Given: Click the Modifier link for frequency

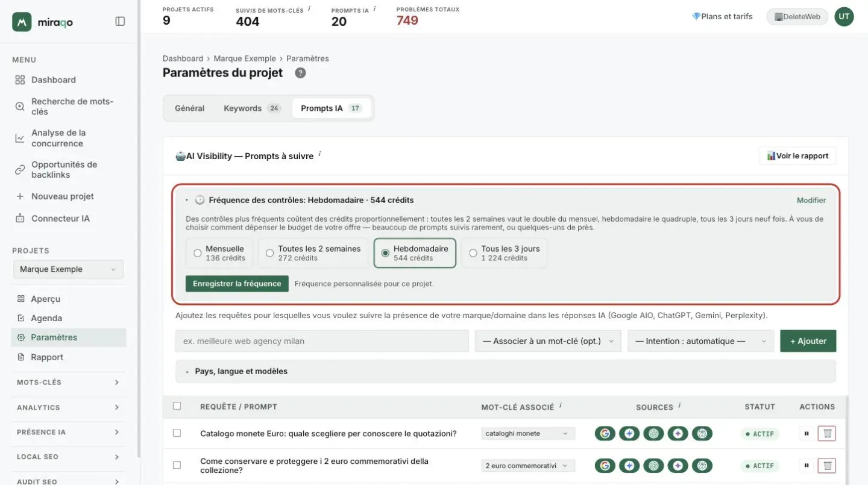Looking at the screenshot, I should tap(811, 200).
